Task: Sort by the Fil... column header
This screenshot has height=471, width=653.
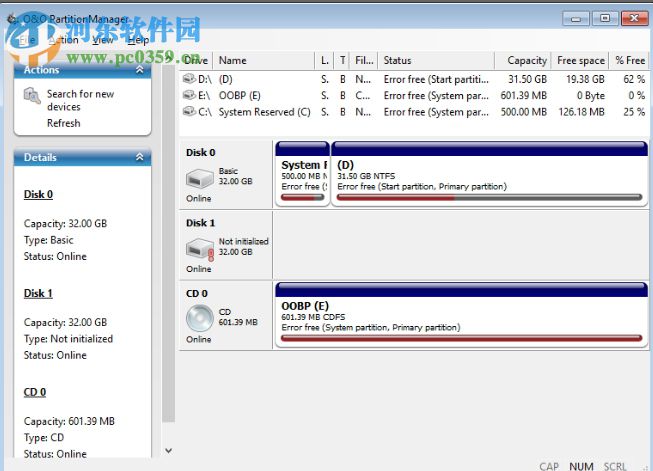Action: [x=364, y=60]
